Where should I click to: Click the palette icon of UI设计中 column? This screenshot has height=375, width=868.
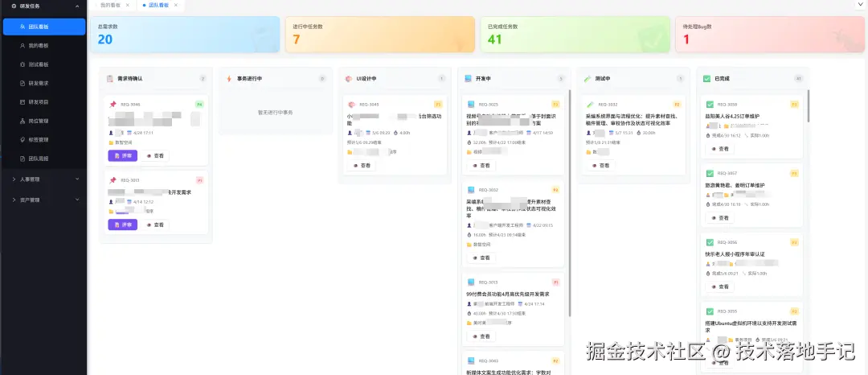pyautogui.click(x=348, y=79)
